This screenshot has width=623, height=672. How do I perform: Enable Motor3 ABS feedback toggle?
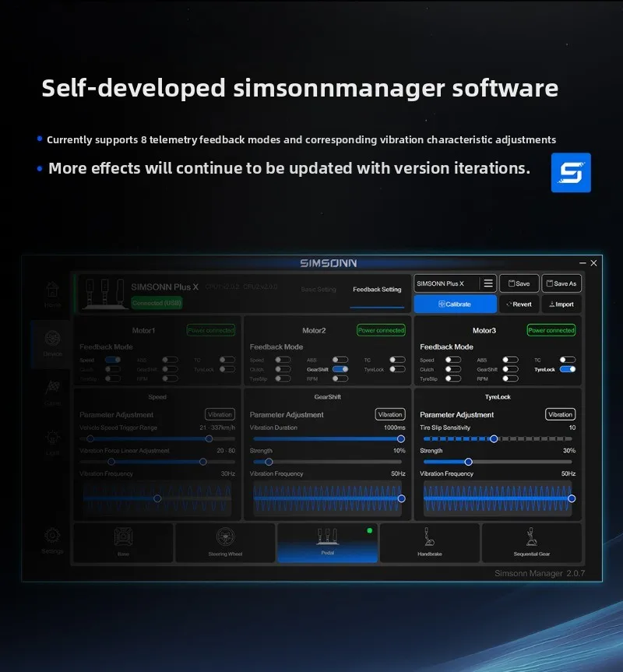click(510, 361)
